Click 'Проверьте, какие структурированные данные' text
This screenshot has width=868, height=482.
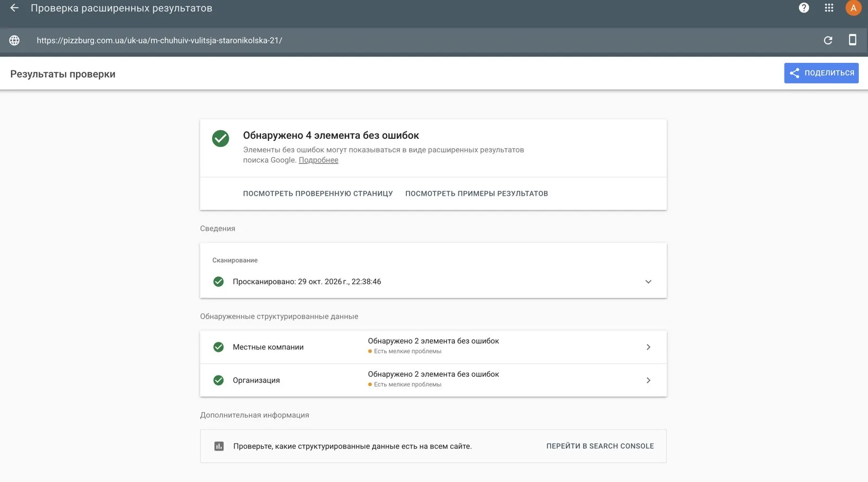point(352,446)
